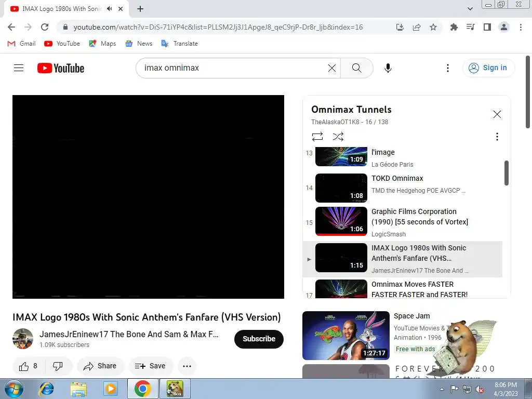Open a new browser tab
Image resolution: width=532 pixels, height=399 pixels.
coord(140,9)
